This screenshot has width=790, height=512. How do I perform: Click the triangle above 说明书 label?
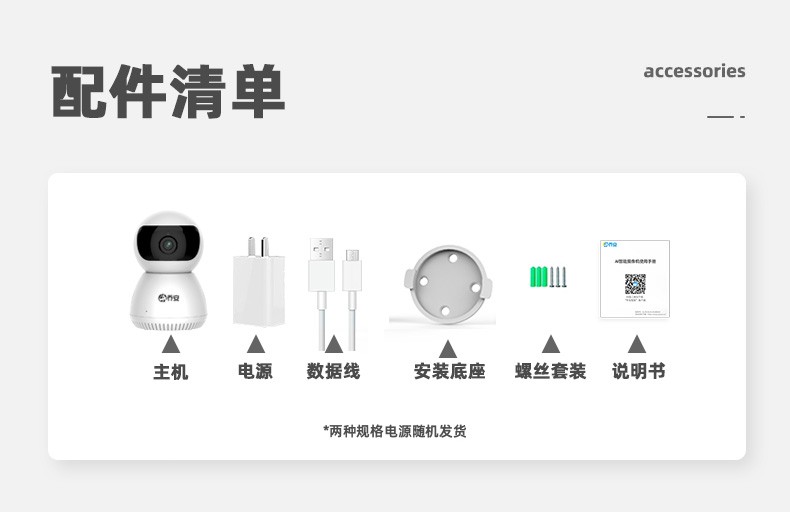coord(637,344)
